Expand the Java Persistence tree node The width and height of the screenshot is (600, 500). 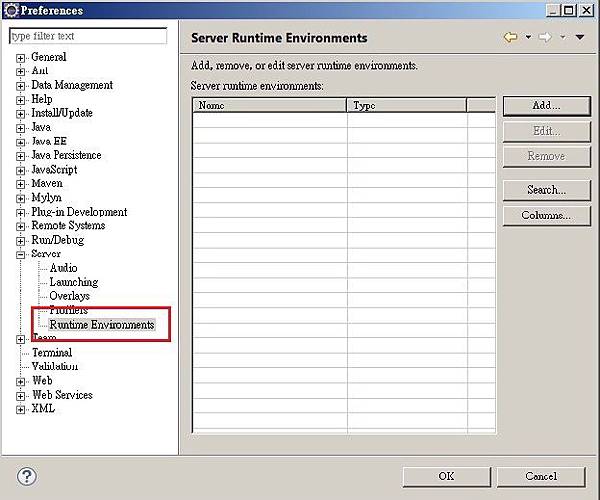(20, 156)
